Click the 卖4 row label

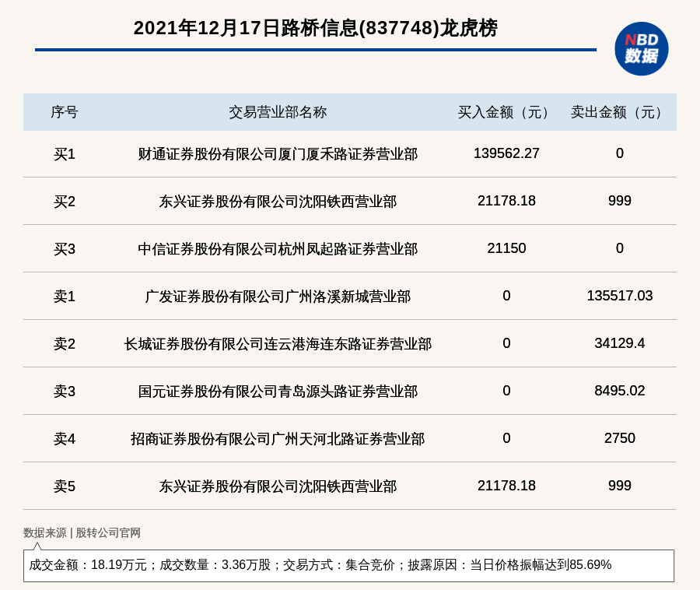[x=65, y=438]
